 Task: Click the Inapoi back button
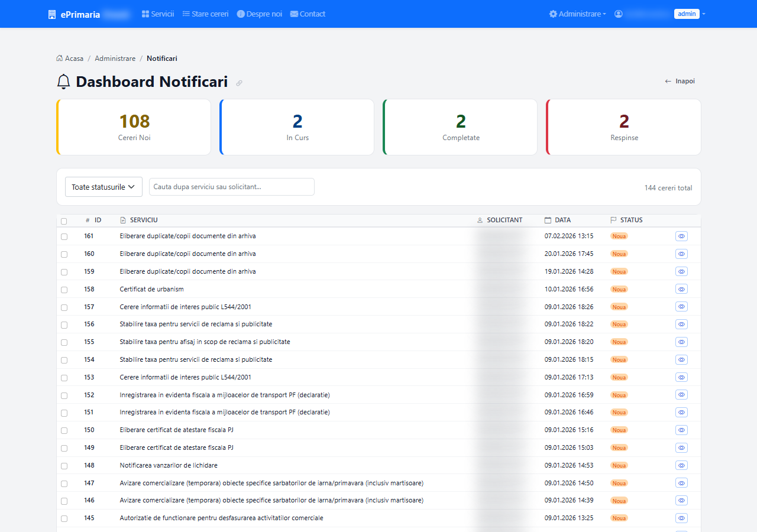tap(680, 81)
